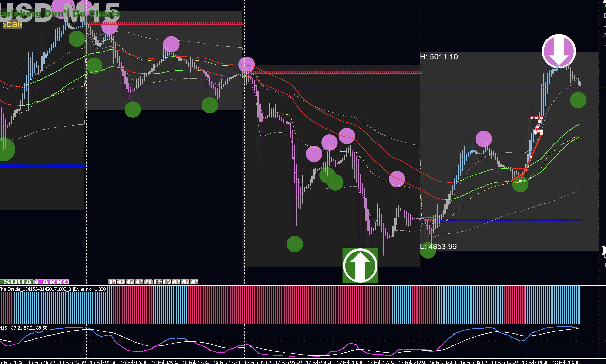Click the highlighted 15 timeframe button
Viewport: 606px width, 364px height.
[158, 282]
